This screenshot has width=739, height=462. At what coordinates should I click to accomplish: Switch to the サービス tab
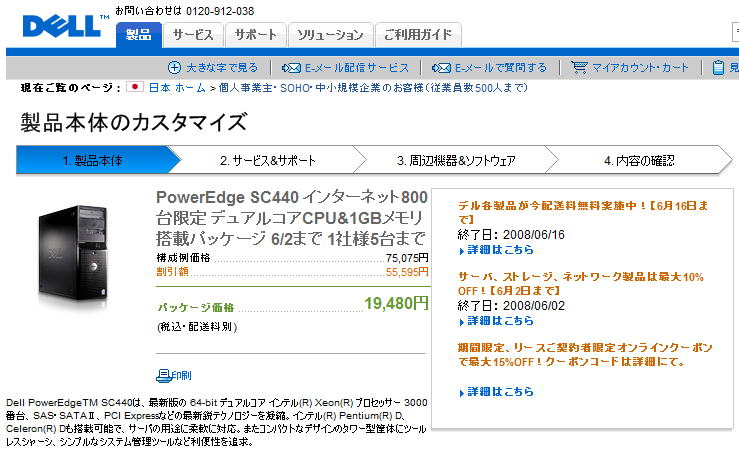coord(193,35)
